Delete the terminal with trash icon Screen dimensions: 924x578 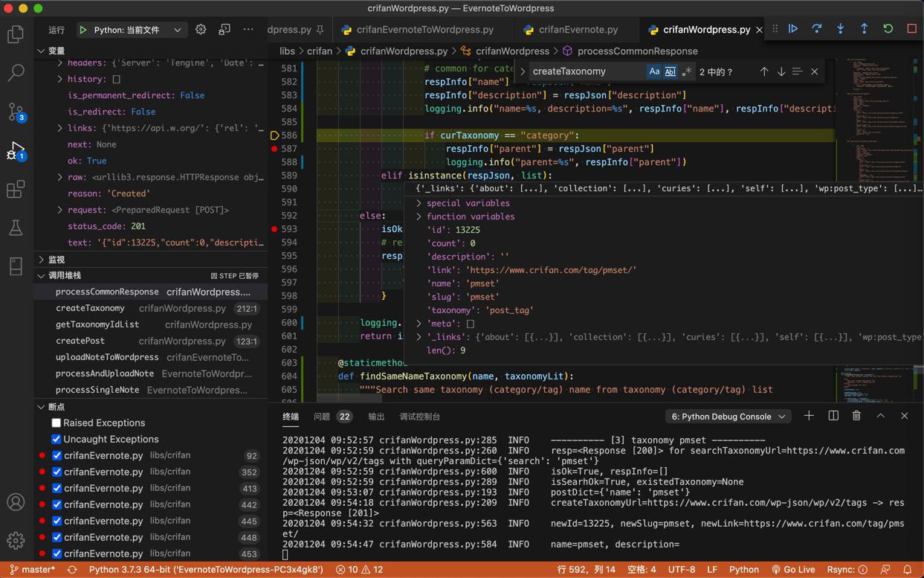click(856, 416)
